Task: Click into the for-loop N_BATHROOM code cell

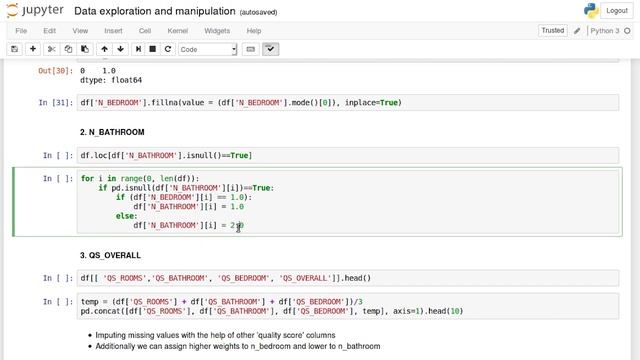Action: pyautogui.click(x=348, y=202)
